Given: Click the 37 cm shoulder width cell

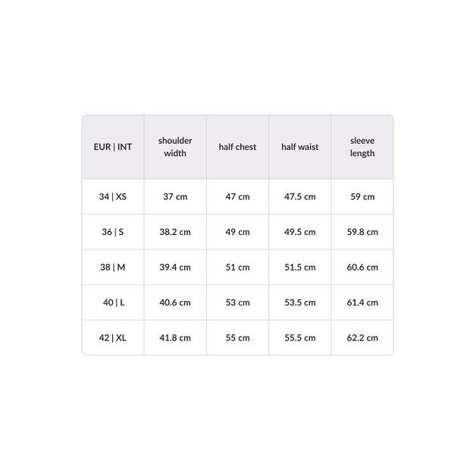Looking at the screenshot, I should [x=175, y=196].
